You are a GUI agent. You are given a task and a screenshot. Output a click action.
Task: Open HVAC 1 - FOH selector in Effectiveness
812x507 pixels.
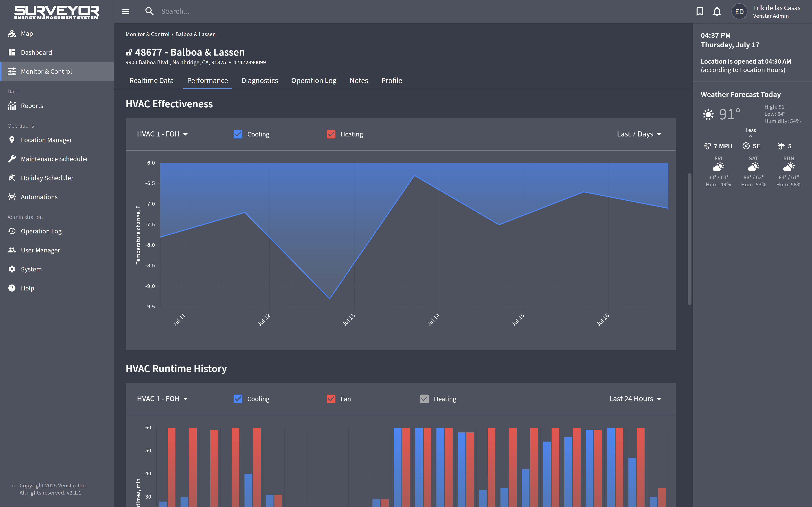(162, 134)
